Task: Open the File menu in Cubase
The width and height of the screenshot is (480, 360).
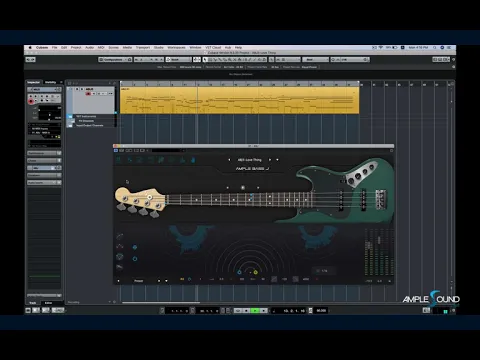Action: pyautogui.click(x=54, y=48)
